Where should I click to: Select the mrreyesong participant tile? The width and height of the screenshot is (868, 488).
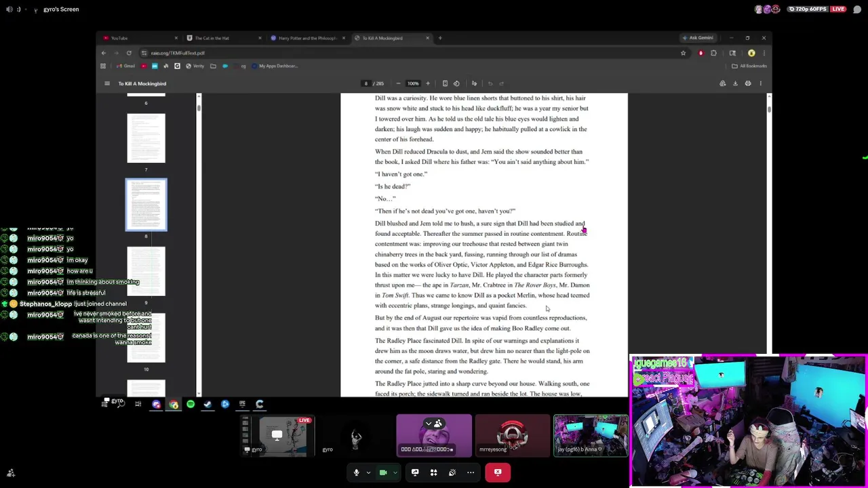[x=513, y=436]
